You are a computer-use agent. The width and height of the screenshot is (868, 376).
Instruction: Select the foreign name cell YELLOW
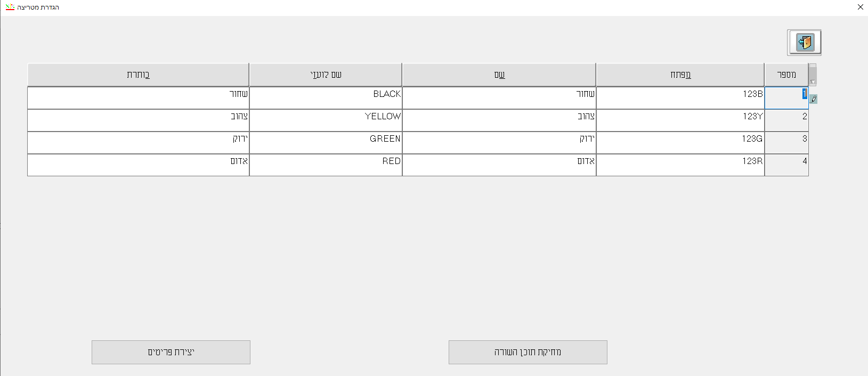326,120
